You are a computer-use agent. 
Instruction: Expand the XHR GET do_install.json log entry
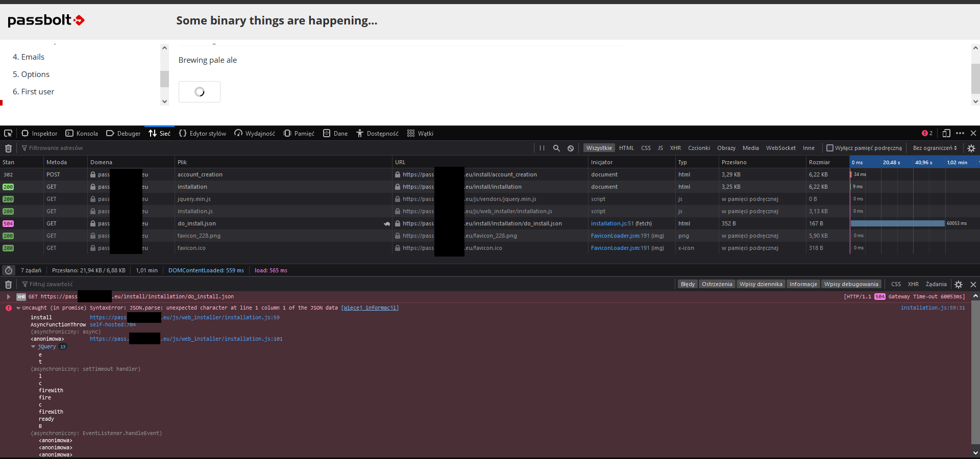8,296
